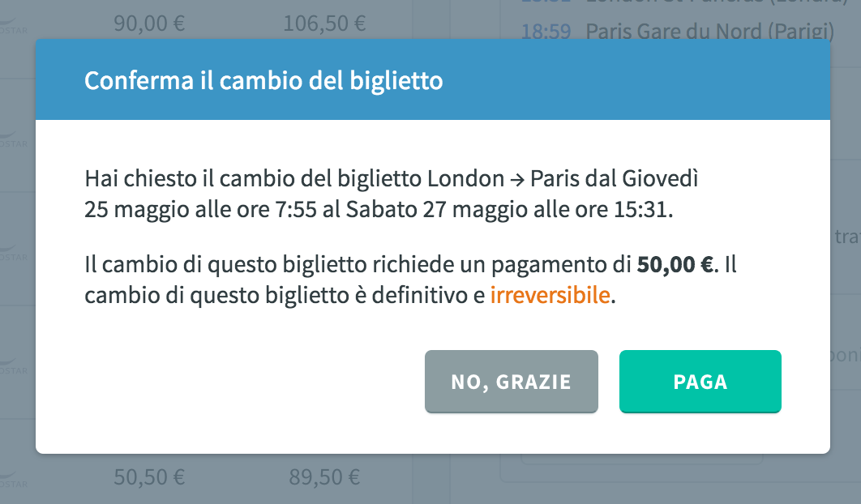Click the fourth Eurostar logo from the top
Viewport: 861px width, 504px height.
tap(13, 366)
